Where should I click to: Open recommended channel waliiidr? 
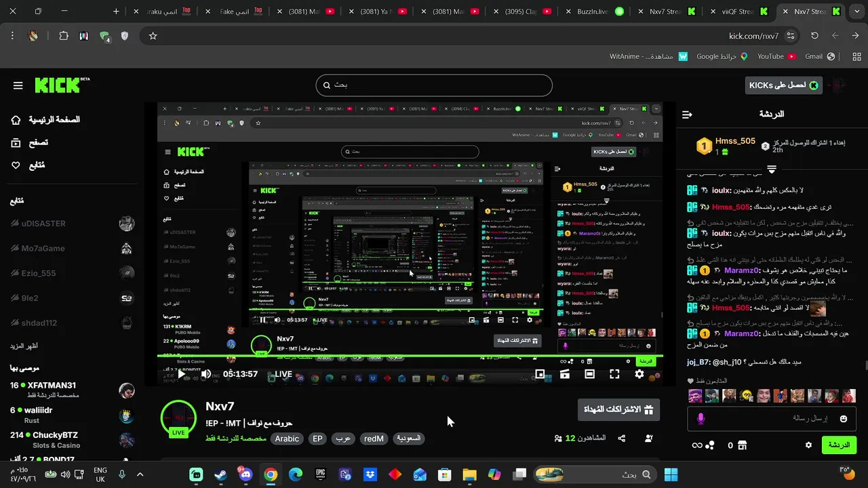point(73,415)
